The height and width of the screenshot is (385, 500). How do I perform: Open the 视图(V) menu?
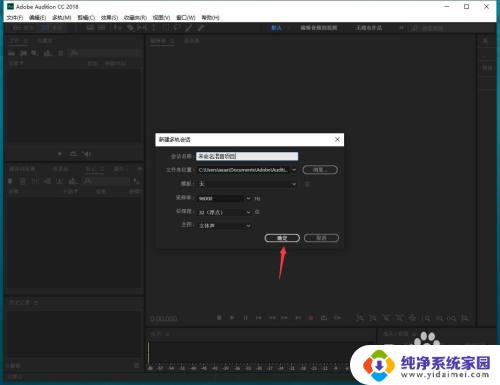(x=161, y=17)
